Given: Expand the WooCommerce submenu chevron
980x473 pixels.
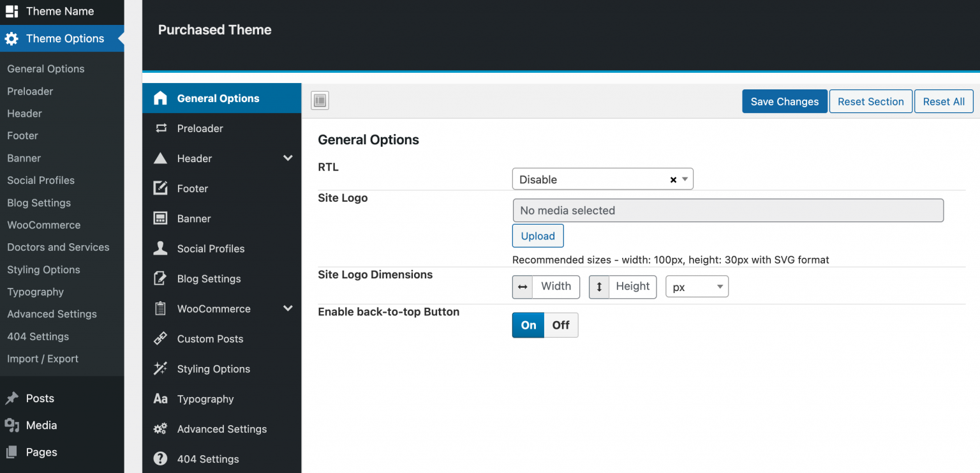Looking at the screenshot, I should coord(288,308).
